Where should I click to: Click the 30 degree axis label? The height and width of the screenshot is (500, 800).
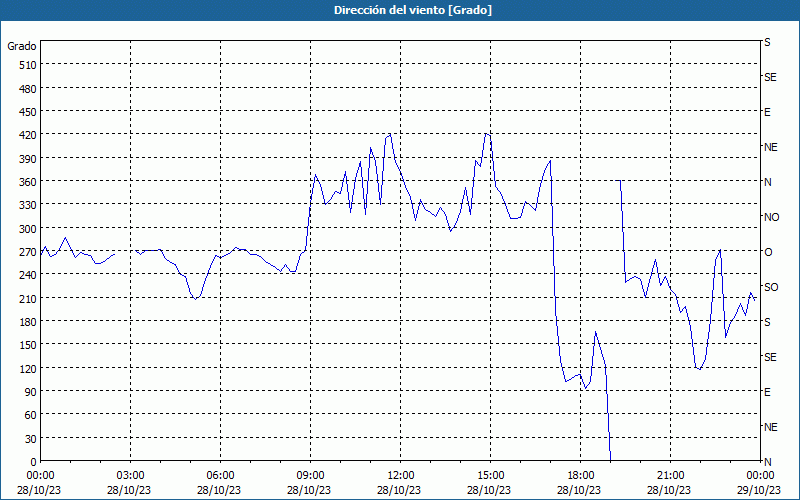31,439
